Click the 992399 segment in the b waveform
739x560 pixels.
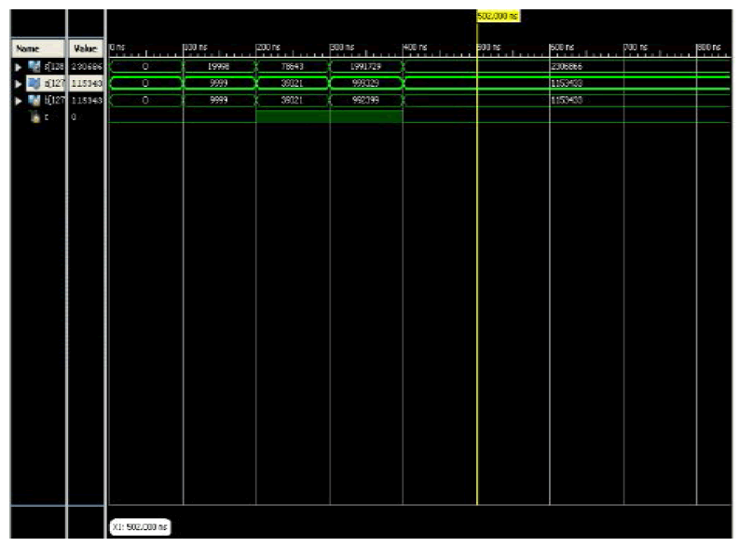click(364, 101)
